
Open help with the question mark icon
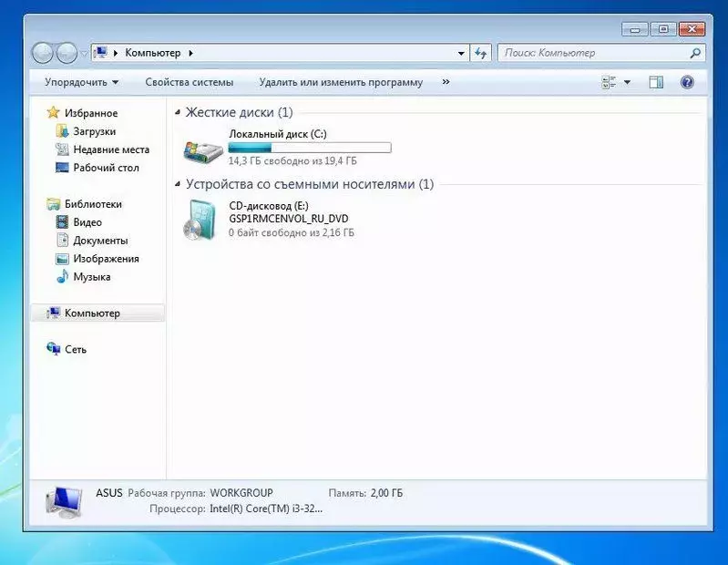(x=687, y=83)
